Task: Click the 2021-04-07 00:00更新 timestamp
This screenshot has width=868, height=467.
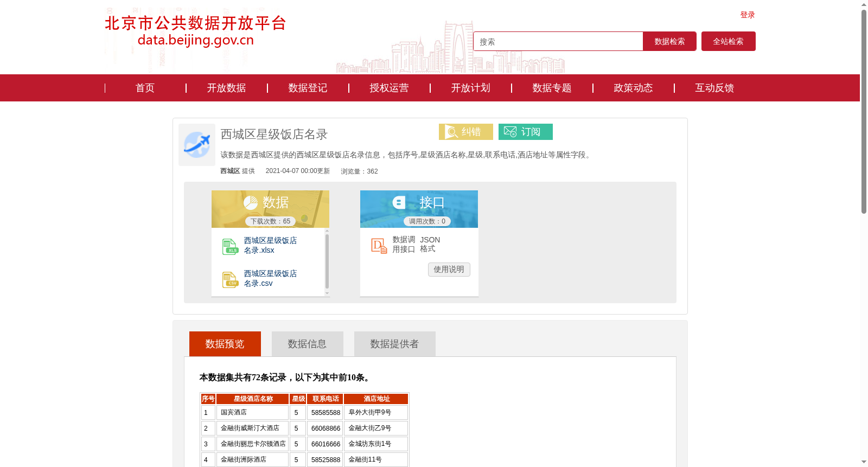Action: coord(298,171)
